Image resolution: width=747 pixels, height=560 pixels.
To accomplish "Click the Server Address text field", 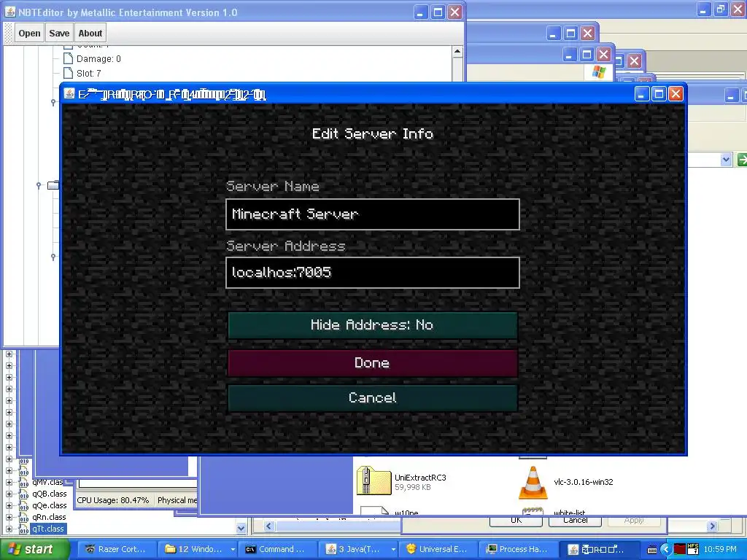I will (x=373, y=273).
